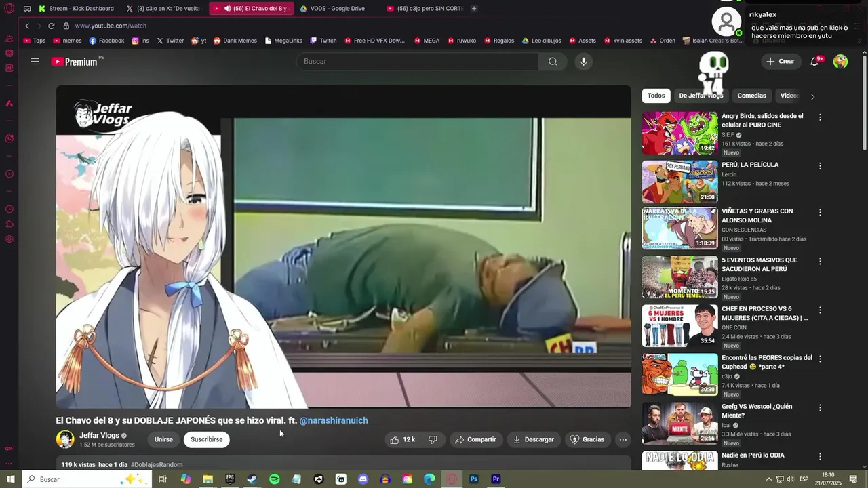Select the Todos filter chip
The width and height of the screenshot is (868, 488).
pos(656,96)
